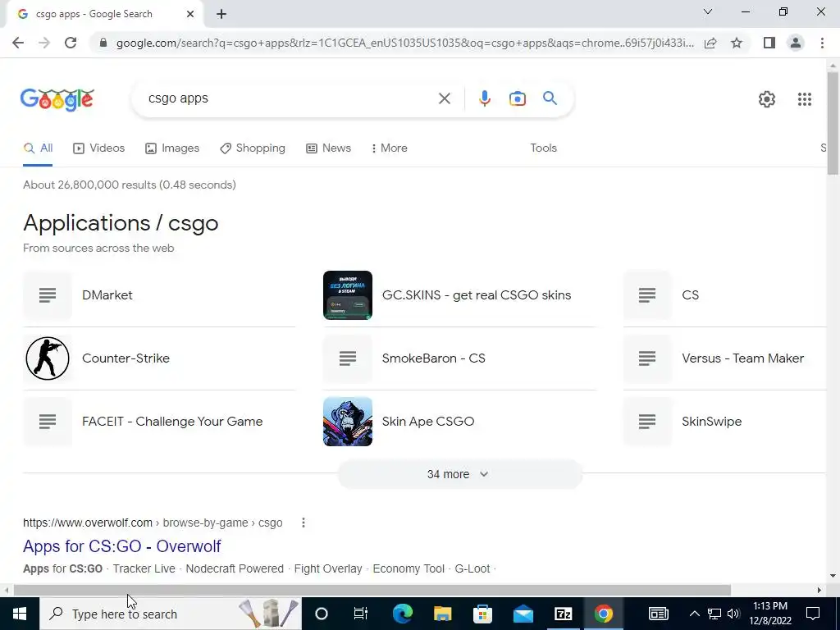Click the vertical page scrollbar
840x630 pixels.
pyautogui.click(x=833, y=123)
